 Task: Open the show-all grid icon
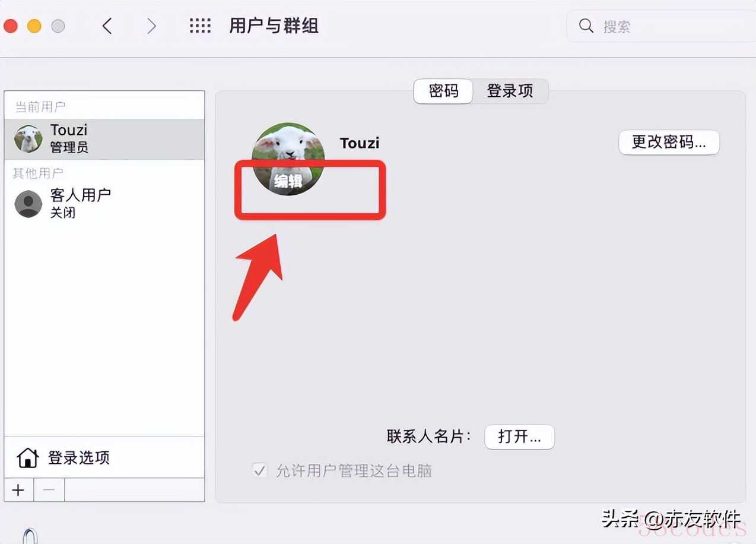(200, 26)
